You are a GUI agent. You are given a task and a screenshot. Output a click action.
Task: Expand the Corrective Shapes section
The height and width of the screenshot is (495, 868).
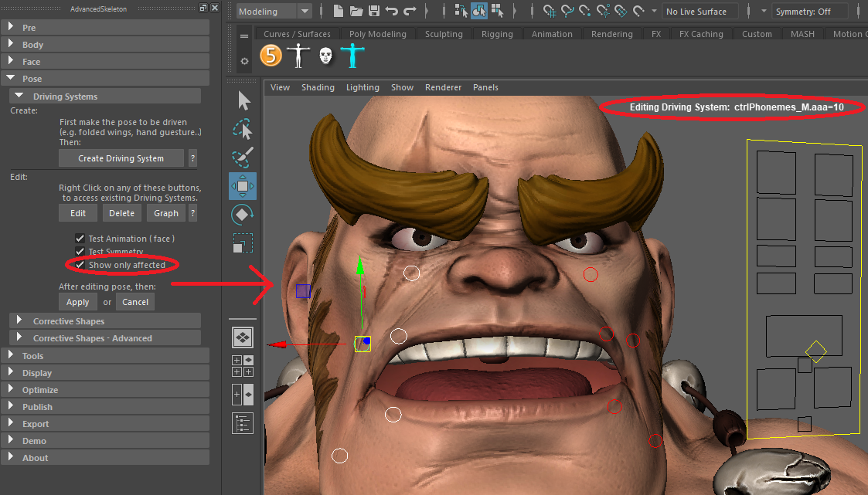pyautogui.click(x=68, y=321)
